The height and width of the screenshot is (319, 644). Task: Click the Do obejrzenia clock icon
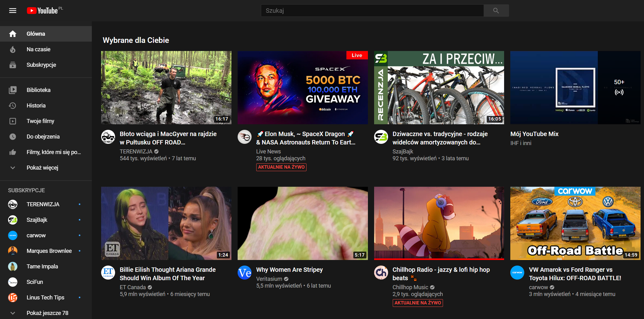tap(13, 137)
